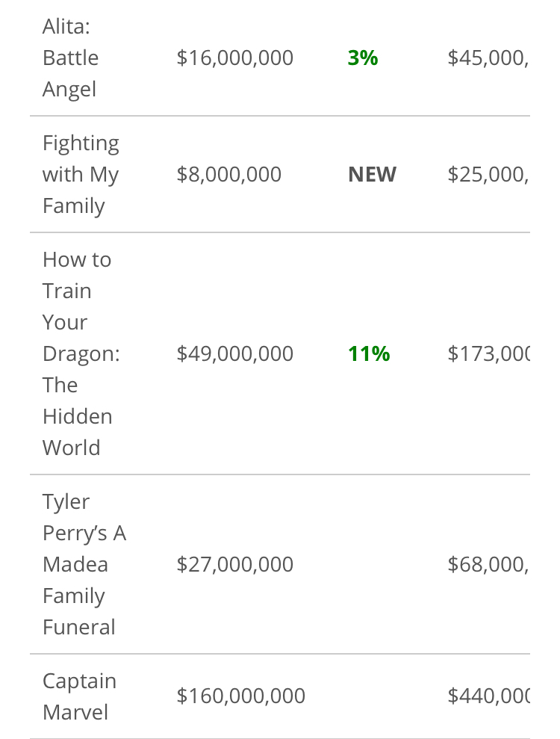Click the Alita: Battle Angel title
This screenshot has width=560, height=739.
point(71,58)
